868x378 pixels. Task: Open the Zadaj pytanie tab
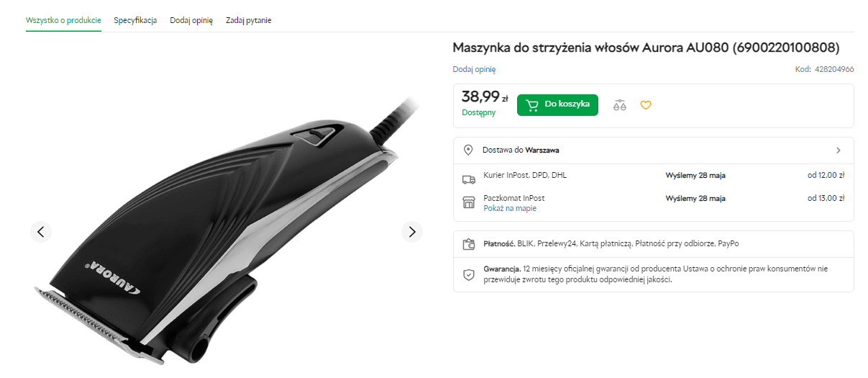coord(248,20)
